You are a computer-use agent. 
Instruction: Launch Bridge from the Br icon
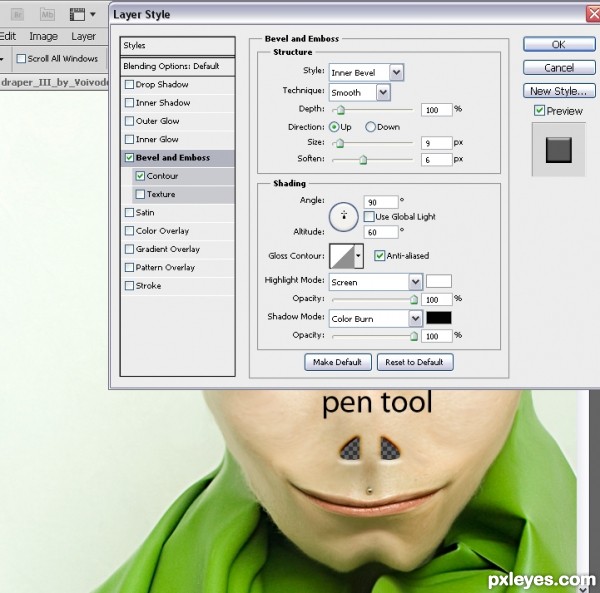click(x=17, y=15)
